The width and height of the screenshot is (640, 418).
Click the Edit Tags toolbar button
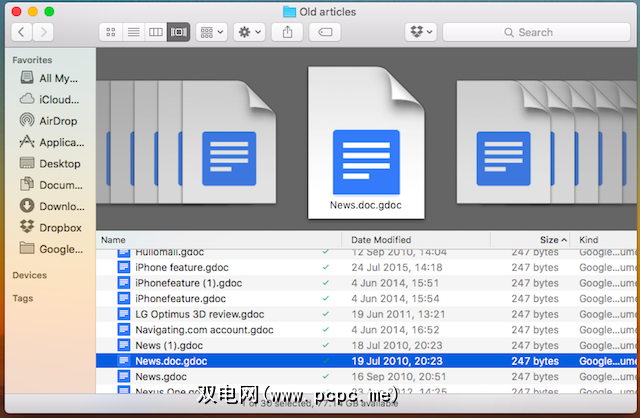pyautogui.click(x=325, y=32)
